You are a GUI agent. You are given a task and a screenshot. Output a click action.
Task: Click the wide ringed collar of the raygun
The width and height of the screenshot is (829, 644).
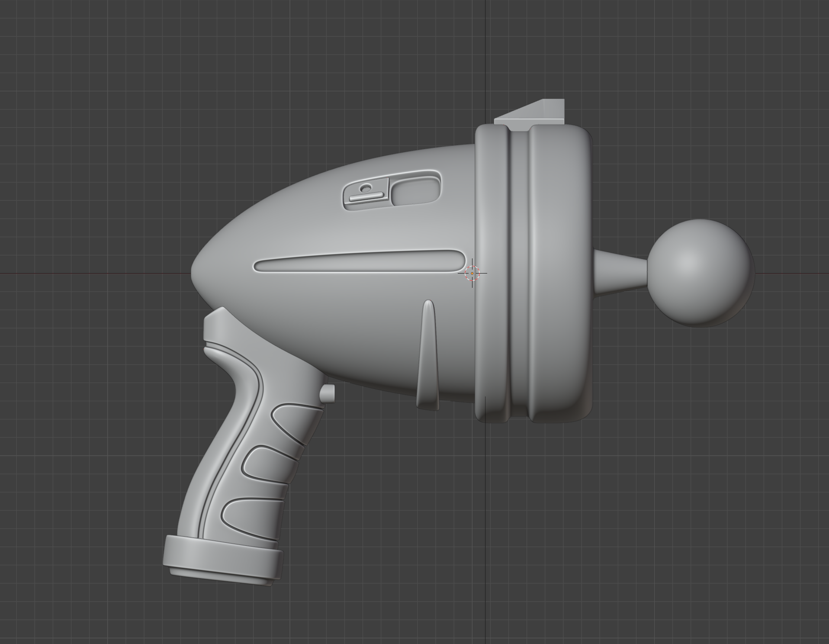click(533, 274)
